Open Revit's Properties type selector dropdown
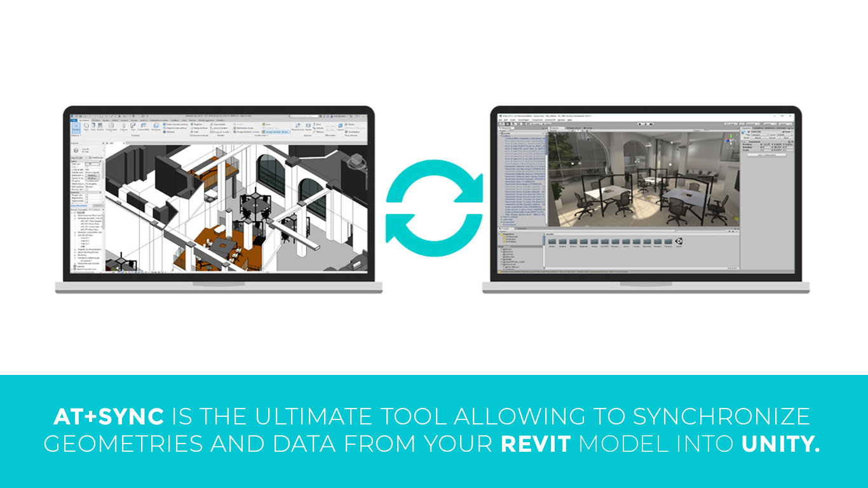 [x=88, y=151]
